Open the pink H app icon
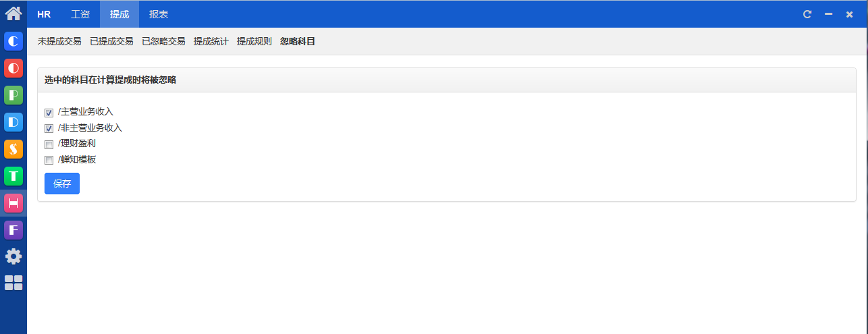Image resolution: width=868 pixels, height=334 pixels. [x=13, y=203]
